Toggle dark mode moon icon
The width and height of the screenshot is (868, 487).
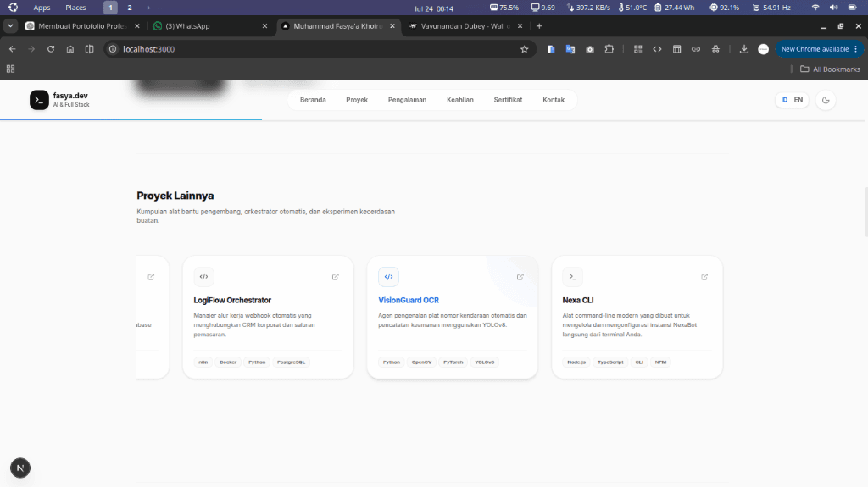(x=826, y=100)
